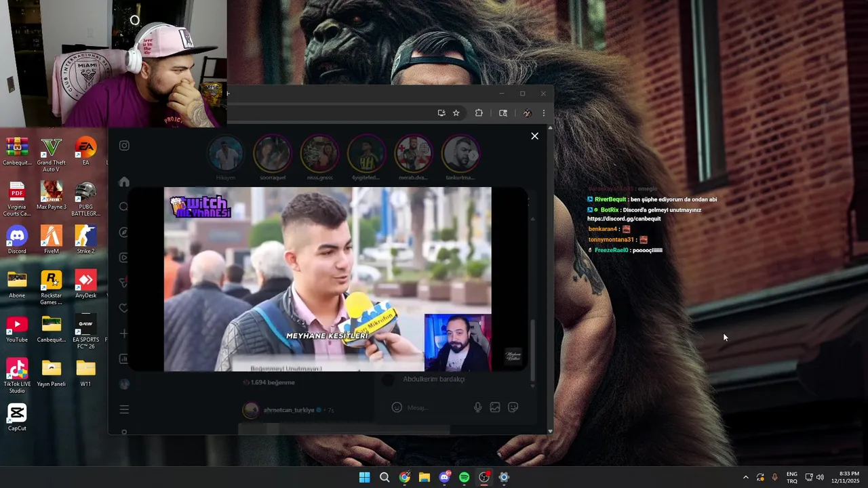Open Instagram Messages icon in sidebar
This screenshot has height=488, width=868.
(x=124, y=283)
